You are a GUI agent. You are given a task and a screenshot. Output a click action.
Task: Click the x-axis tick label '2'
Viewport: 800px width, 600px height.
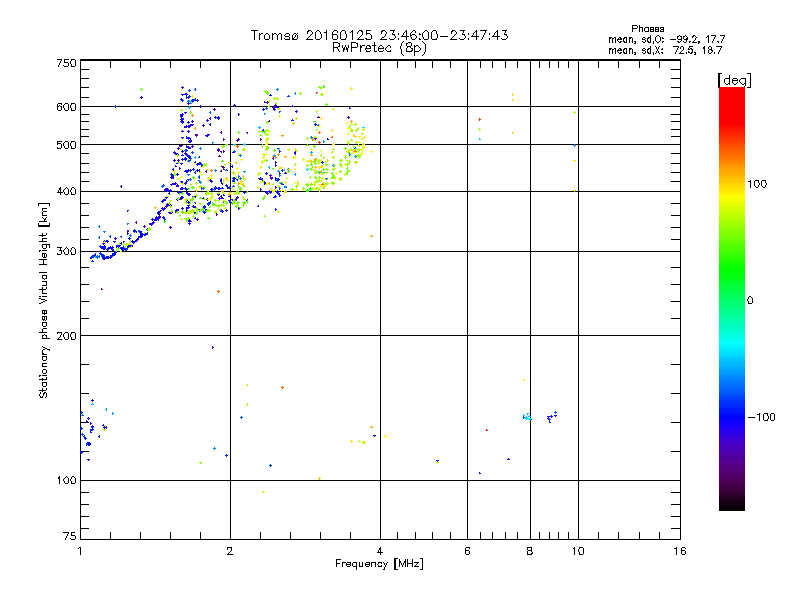[230, 551]
